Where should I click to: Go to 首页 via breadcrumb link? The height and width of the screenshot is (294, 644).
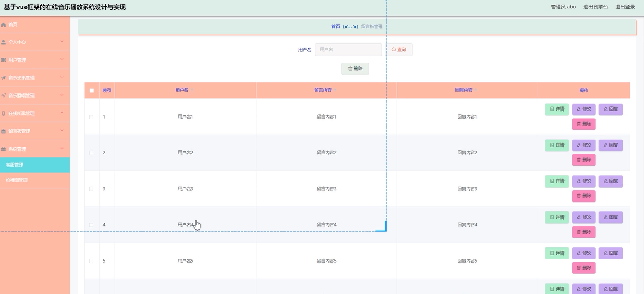tap(336, 27)
